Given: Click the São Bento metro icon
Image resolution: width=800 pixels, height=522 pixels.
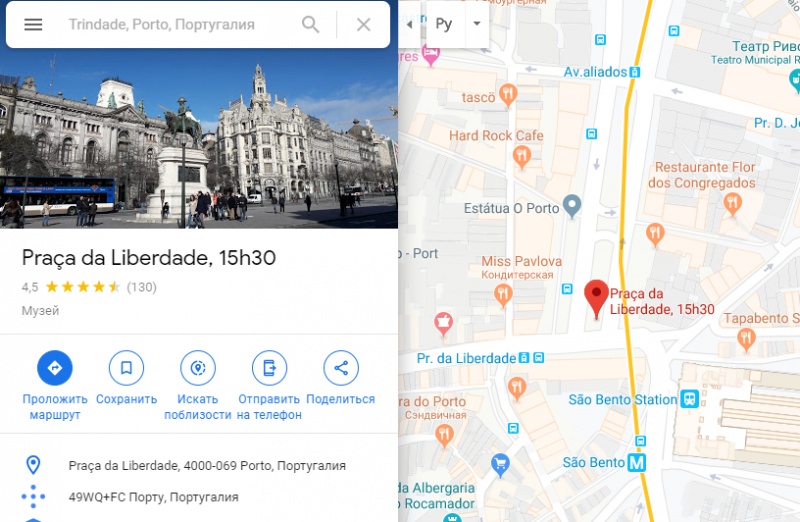Looking at the screenshot, I should (636, 463).
